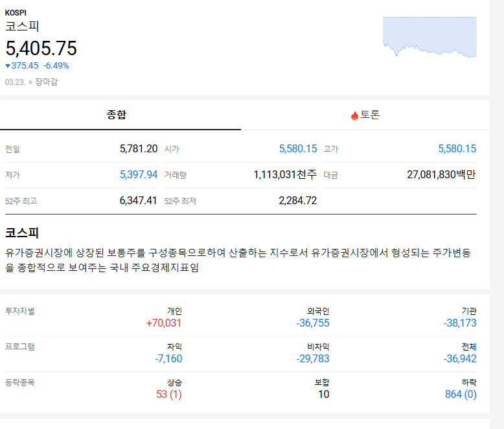Click the 장마감 market status label

46,82
